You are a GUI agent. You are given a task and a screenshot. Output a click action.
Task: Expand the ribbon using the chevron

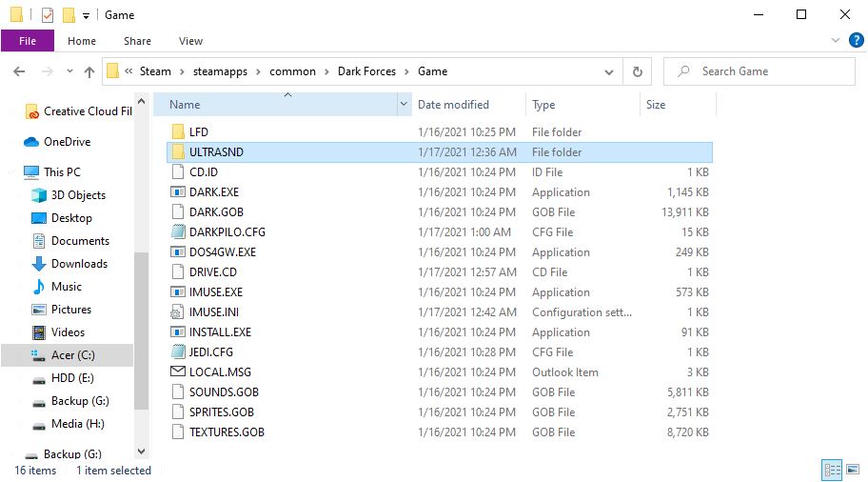[836, 40]
